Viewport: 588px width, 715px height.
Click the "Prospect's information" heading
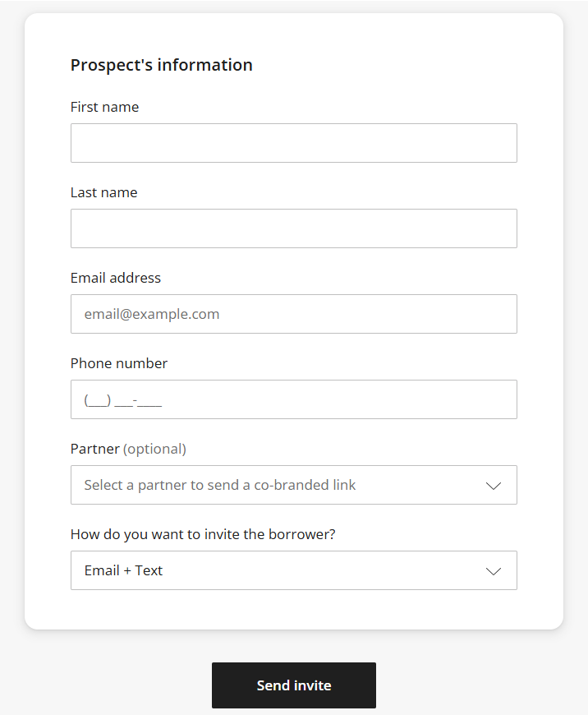162,65
